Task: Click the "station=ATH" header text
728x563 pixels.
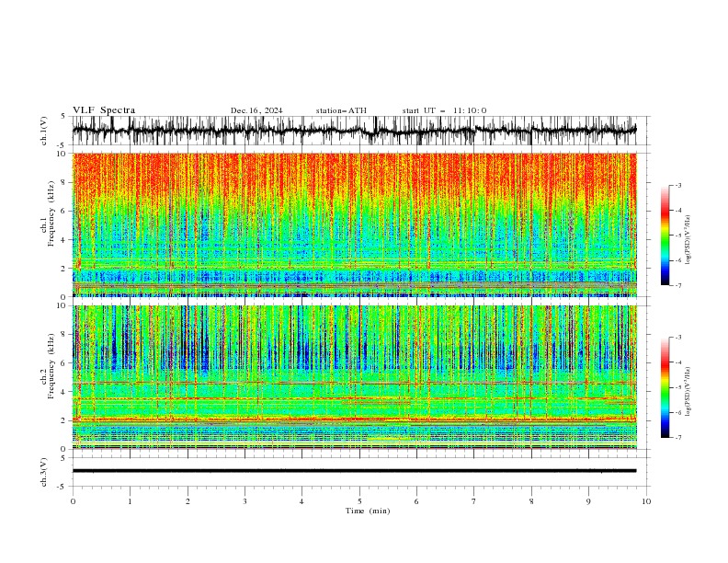Action: coord(341,110)
